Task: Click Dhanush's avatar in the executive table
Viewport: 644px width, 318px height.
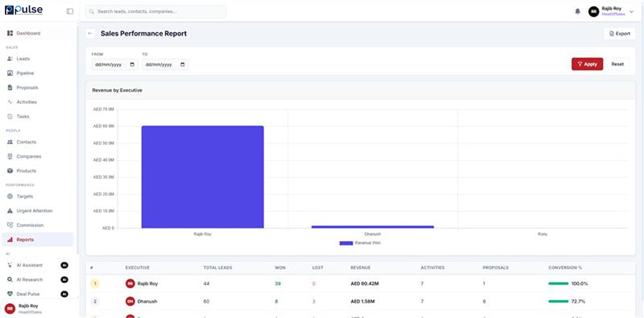Action: 130,301
